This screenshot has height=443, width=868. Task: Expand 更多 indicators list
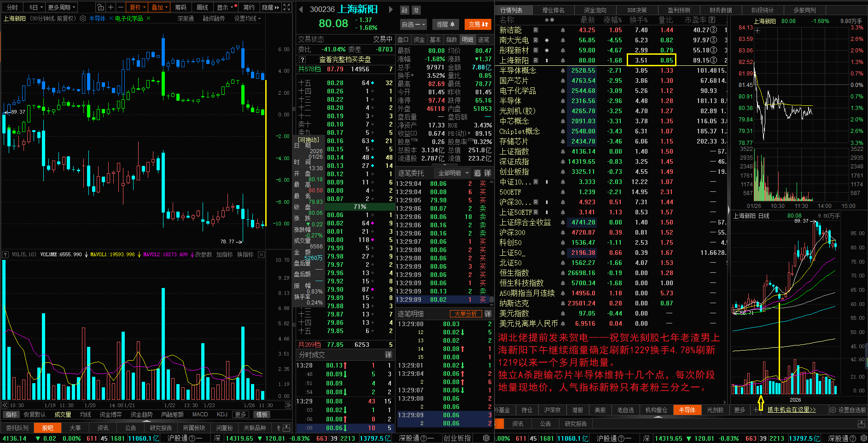pyautogui.click(x=240, y=414)
